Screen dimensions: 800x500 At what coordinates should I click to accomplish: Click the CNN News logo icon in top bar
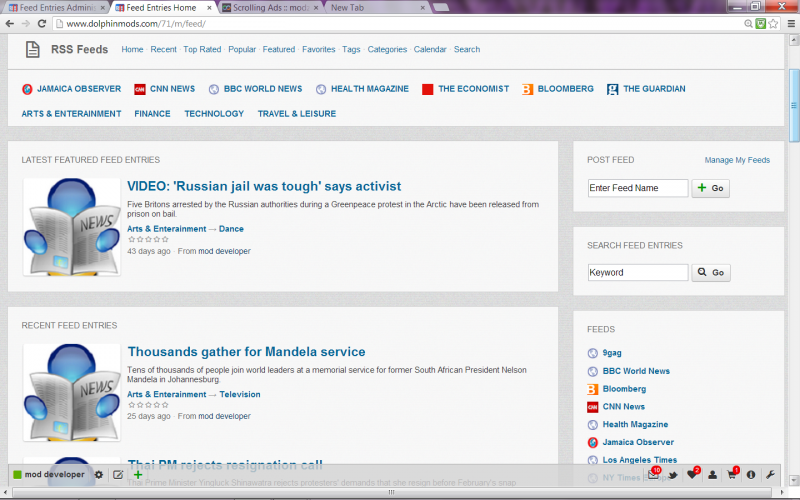pos(140,89)
